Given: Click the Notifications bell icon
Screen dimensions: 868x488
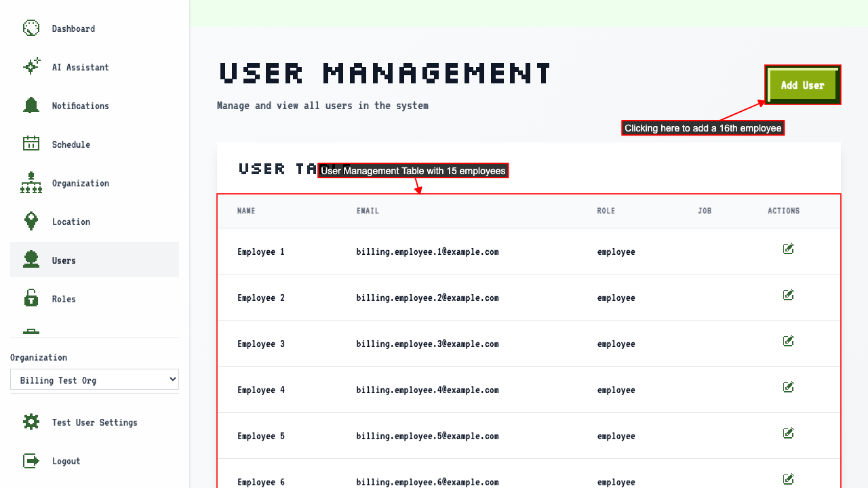Looking at the screenshot, I should coord(31,105).
